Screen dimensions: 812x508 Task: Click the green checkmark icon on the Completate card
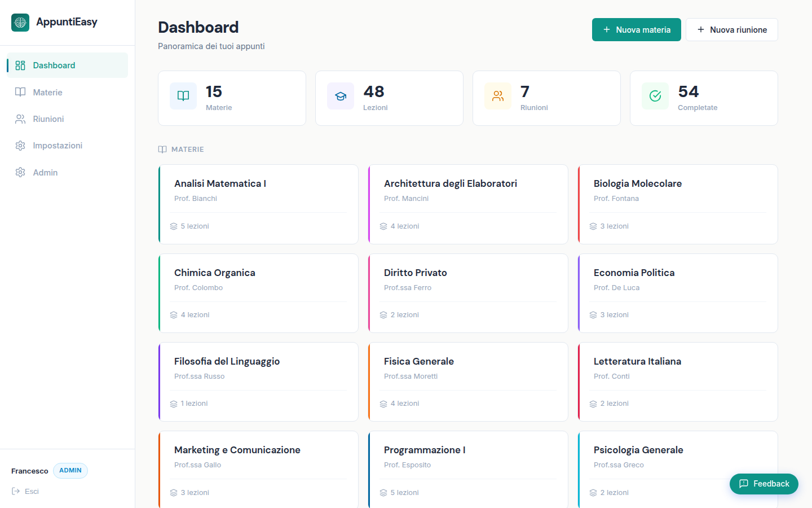[x=655, y=96]
